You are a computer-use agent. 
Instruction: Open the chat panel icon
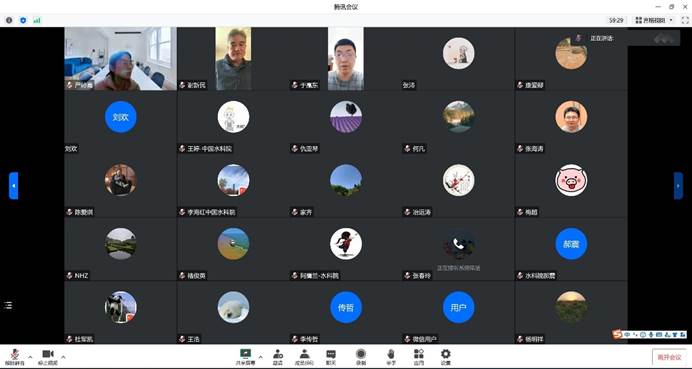click(x=331, y=356)
